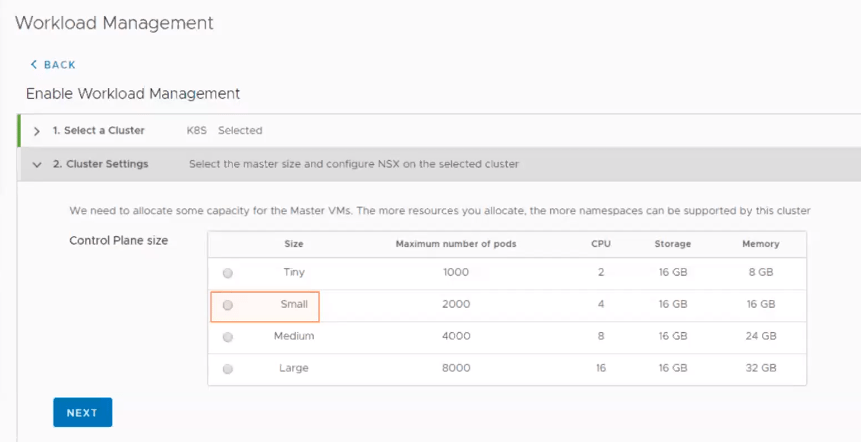Screen dimensions: 861x442
Task: Click the 'Maximum number of pods' column header
Action: coord(455,244)
